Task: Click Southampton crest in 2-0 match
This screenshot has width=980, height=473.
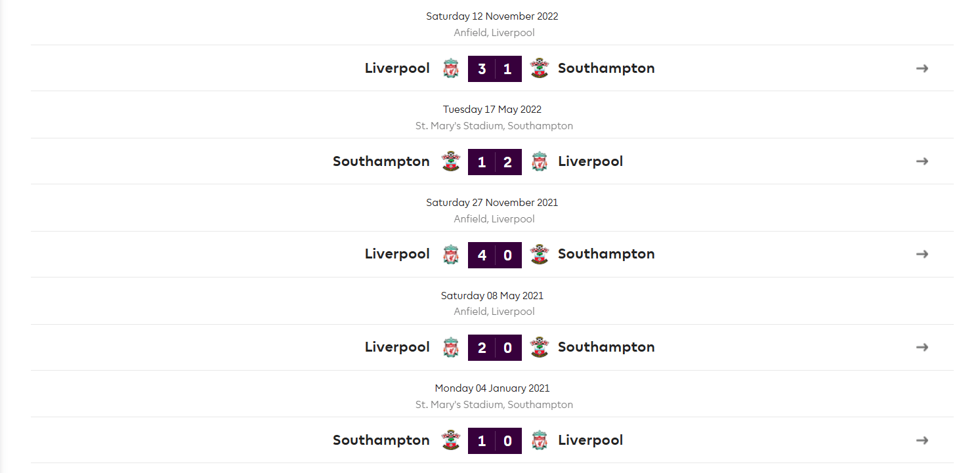Action: point(539,347)
